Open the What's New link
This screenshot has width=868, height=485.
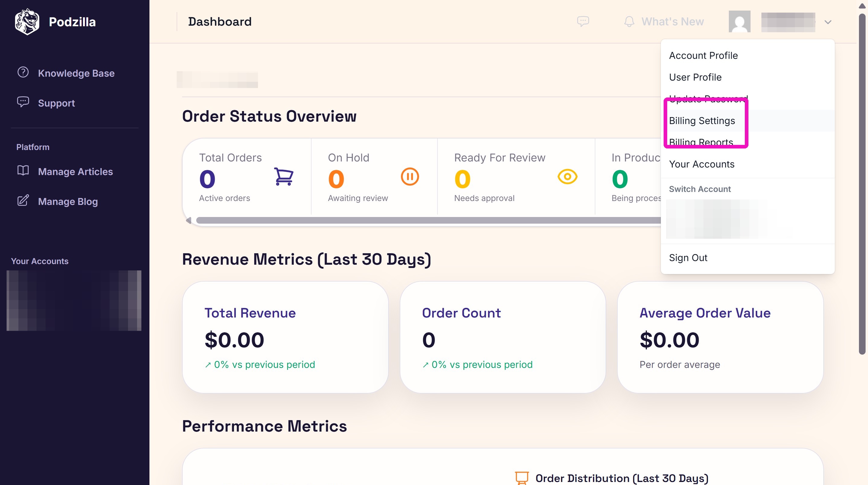click(673, 21)
